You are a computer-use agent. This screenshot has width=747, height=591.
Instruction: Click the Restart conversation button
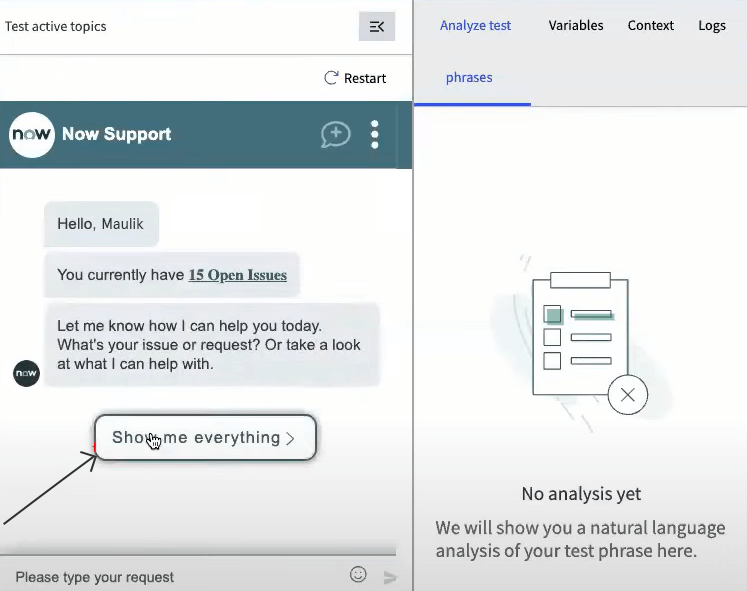(355, 78)
